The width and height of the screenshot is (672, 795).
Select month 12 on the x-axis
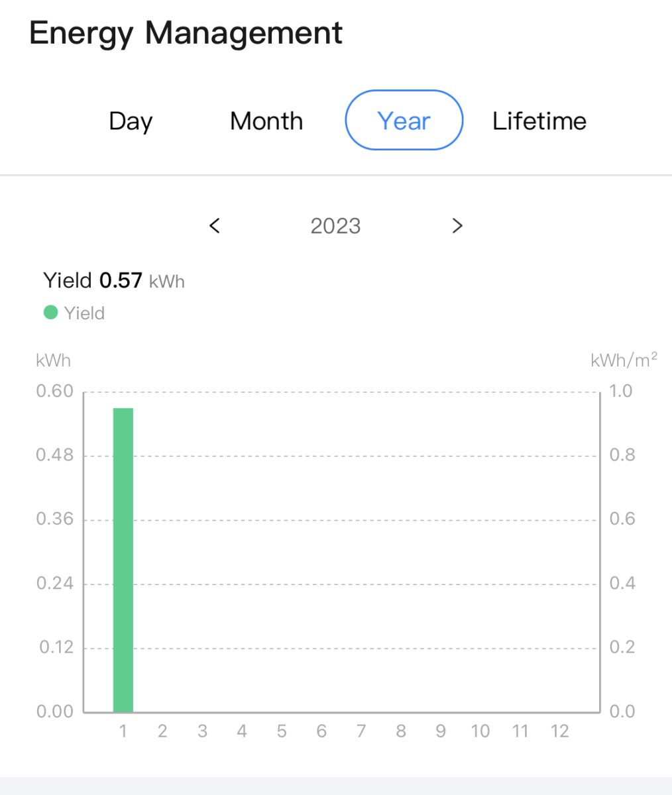(560, 731)
